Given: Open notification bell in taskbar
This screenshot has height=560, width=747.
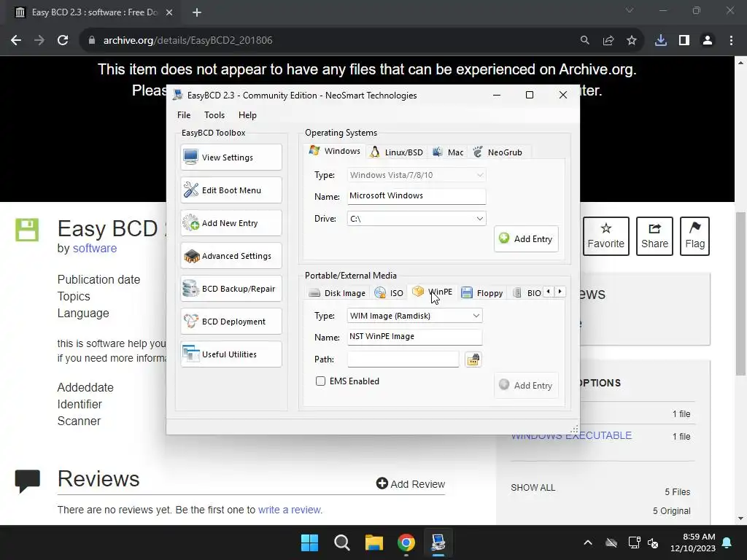Looking at the screenshot, I should point(727,542).
